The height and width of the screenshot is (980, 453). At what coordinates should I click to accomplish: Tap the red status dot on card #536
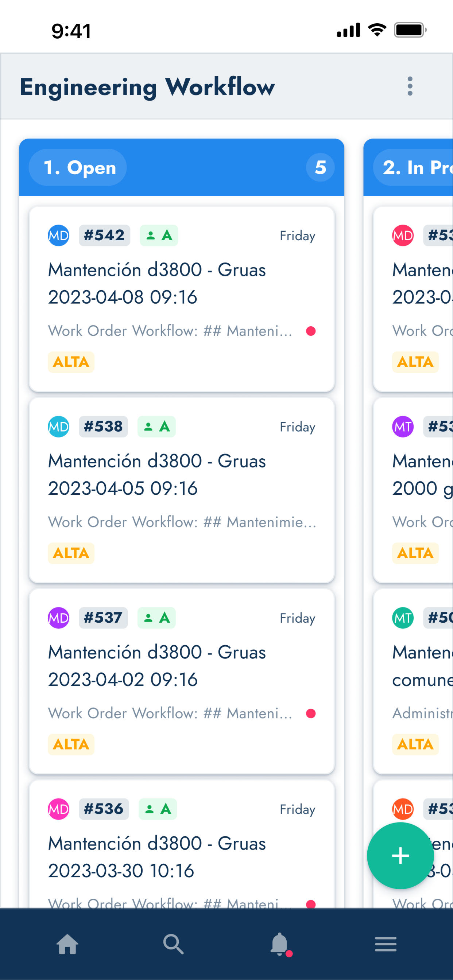click(311, 903)
